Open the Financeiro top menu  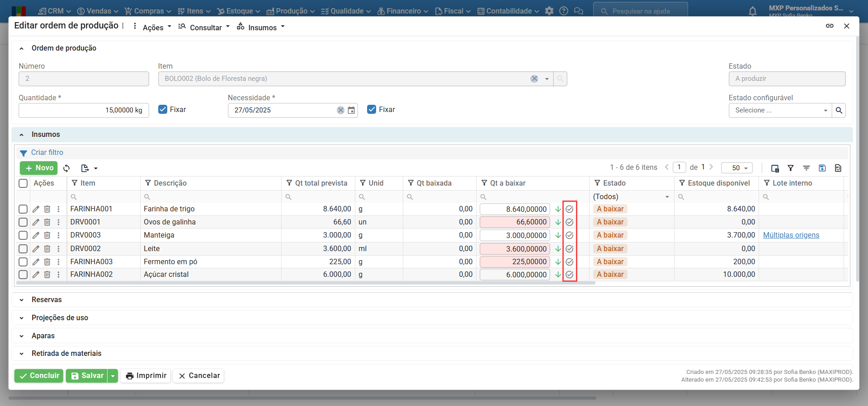[403, 11]
